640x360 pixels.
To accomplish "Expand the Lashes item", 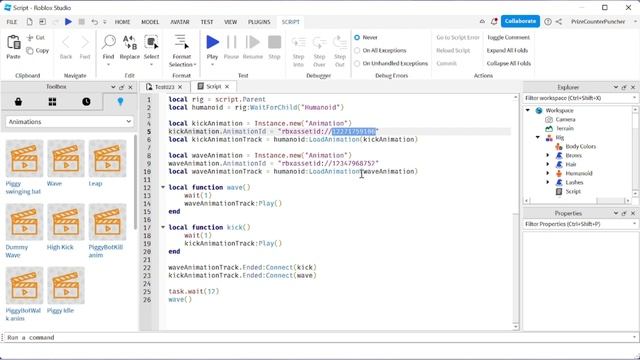I will pos(548,182).
